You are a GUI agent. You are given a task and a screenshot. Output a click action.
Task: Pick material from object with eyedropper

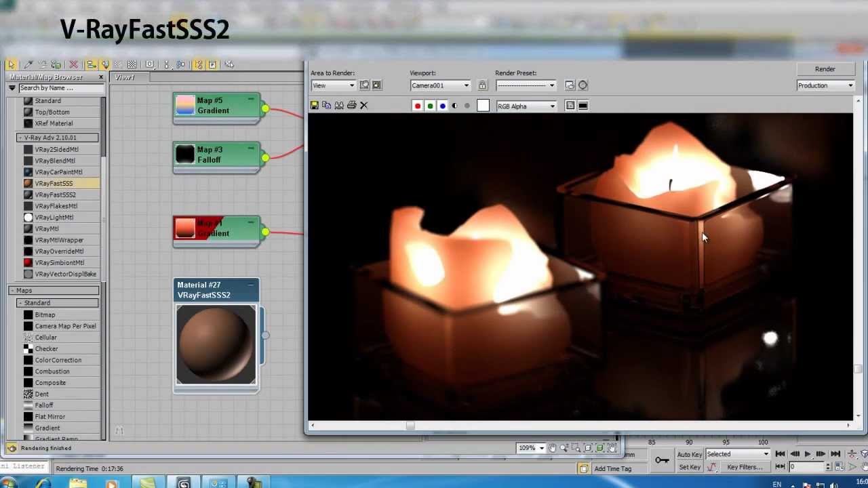[28, 64]
